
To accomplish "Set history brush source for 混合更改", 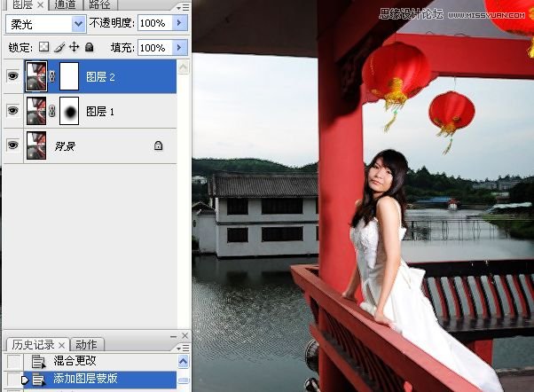I will 14,362.
